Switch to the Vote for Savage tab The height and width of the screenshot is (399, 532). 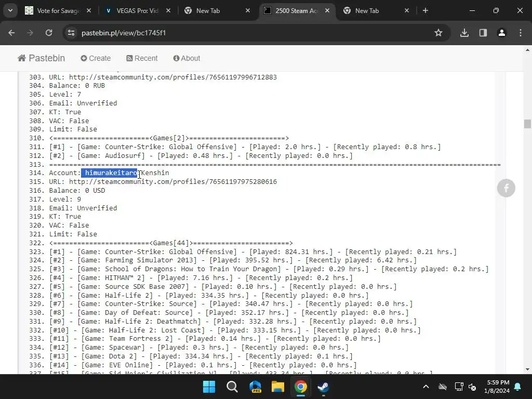58,10
